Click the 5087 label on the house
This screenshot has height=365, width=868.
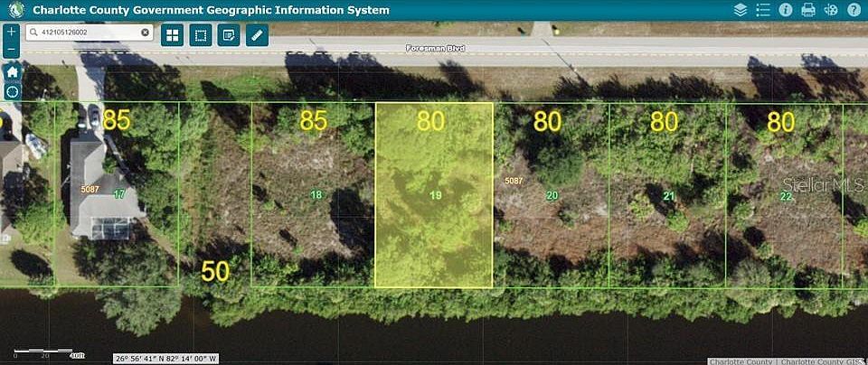(x=90, y=189)
